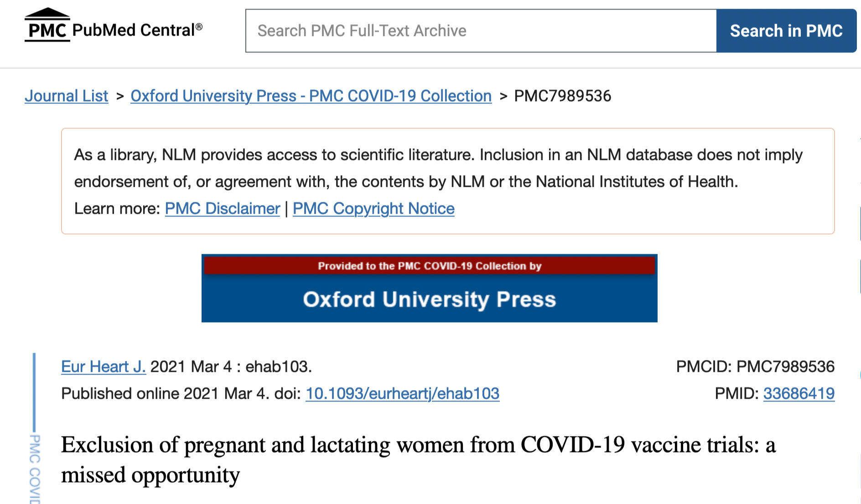Click the '2021 Mar 4 : ehab103' citation text
This screenshot has width=861, height=504.
231,366
